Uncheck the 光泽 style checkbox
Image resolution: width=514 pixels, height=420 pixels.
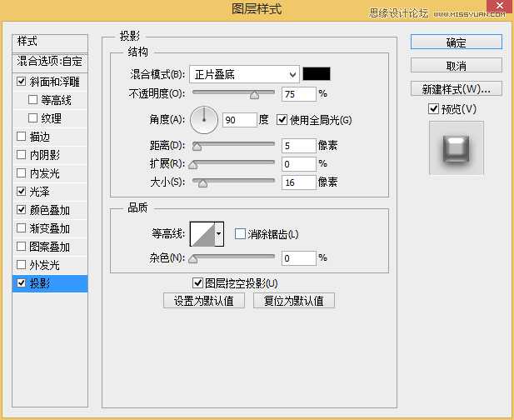[x=22, y=191]
